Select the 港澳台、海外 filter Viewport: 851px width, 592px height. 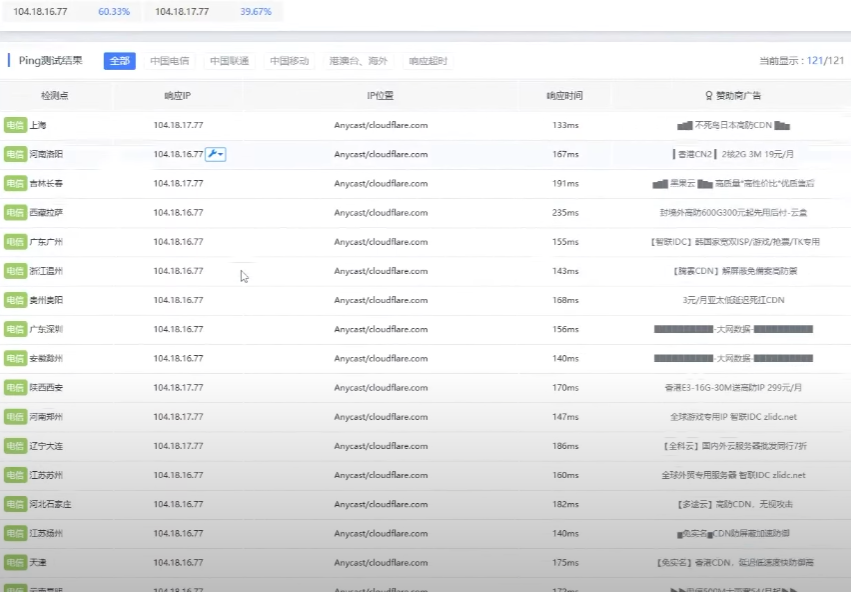357,61
